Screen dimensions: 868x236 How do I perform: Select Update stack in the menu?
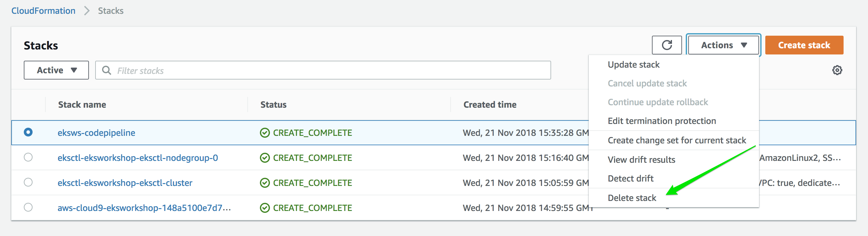coord(633,65)
